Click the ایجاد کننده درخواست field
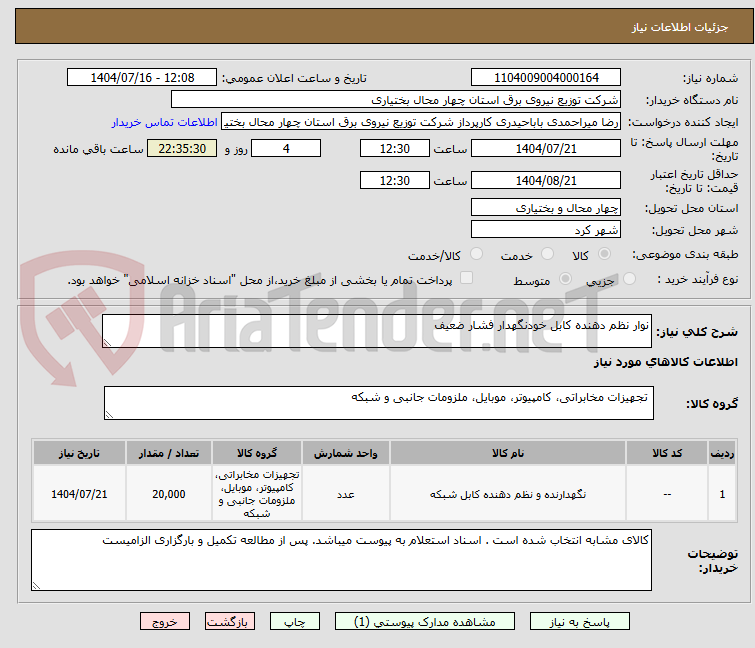 (x=421, y=122)
